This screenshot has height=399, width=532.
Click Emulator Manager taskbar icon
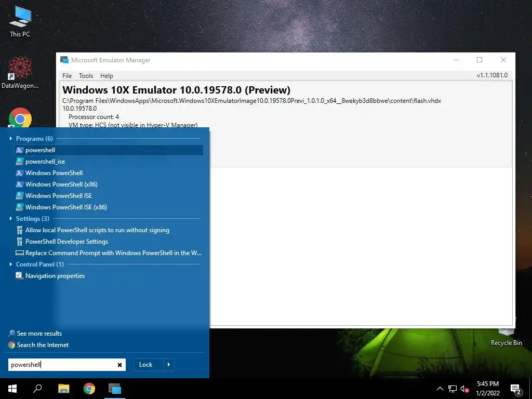point(115,389)
